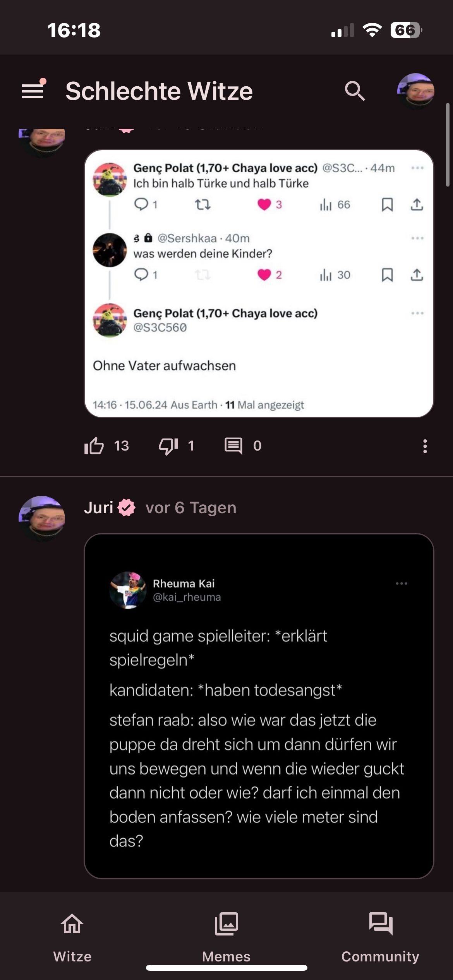Screen dimensions: 453x980
Task: Open the Genç Polat tweet image
Action: coord(259,283)
